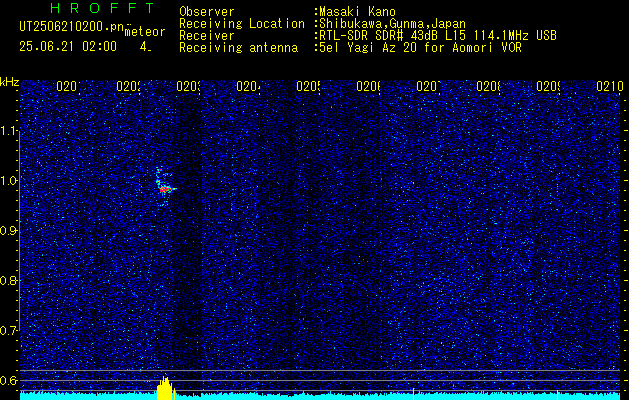Click the 'Receiving antenna' label
The width and height of the screenshot is (629, 400).
pos(238,48)
